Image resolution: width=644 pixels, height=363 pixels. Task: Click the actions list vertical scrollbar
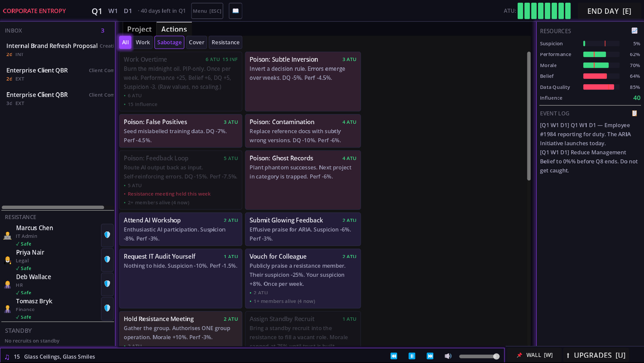[x=528, y=116]
